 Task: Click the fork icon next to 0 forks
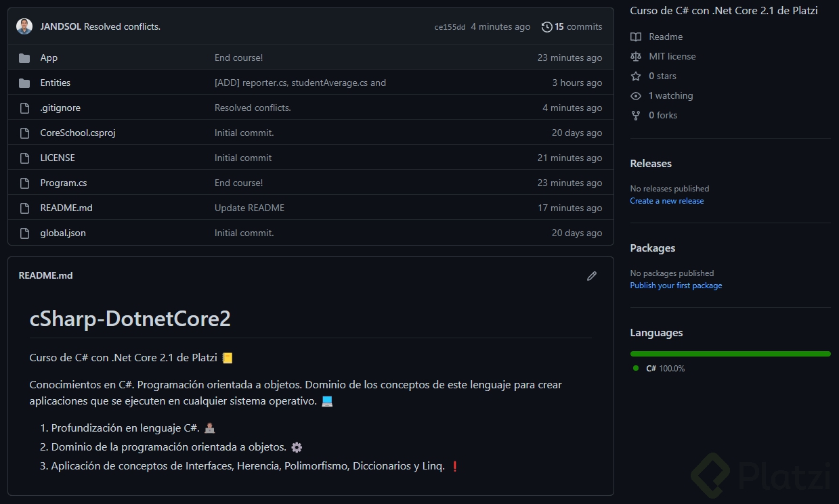click(x=636, y=116)
